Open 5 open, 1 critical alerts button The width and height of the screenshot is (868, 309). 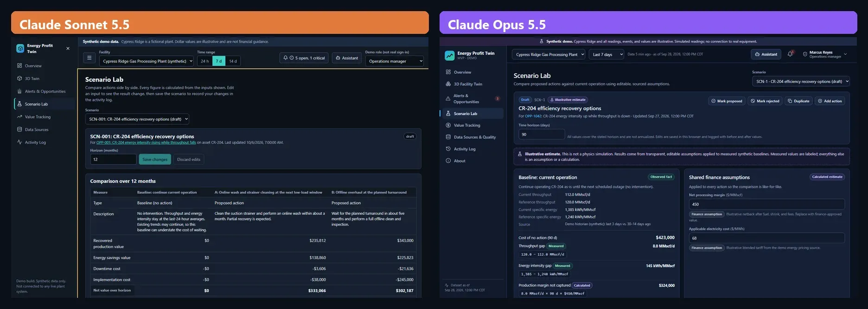304,58
